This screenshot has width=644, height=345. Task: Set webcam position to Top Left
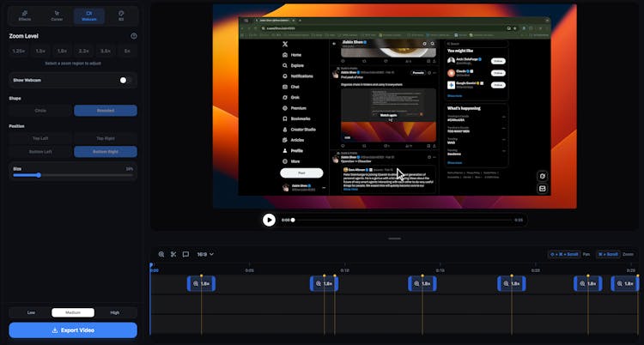41,138
